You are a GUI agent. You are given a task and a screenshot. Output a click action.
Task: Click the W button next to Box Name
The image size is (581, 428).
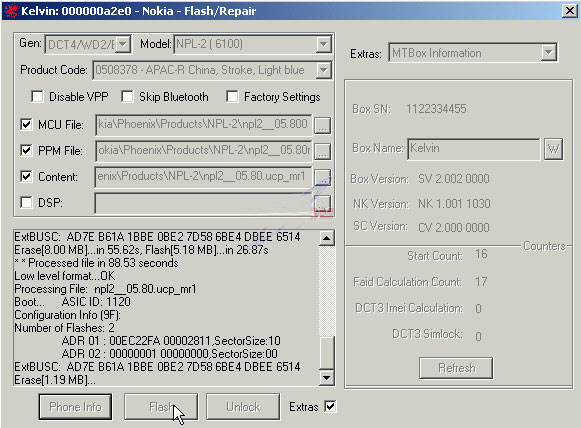[553, 149]
